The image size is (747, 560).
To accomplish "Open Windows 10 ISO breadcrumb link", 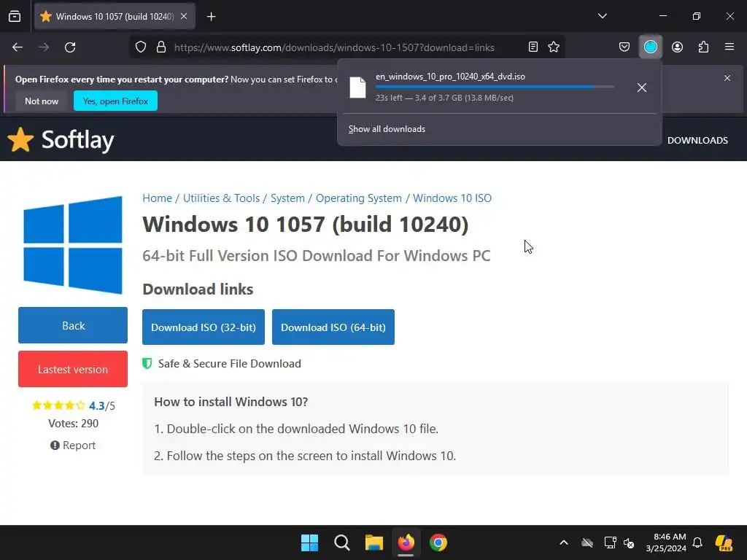I will point(452,198).
